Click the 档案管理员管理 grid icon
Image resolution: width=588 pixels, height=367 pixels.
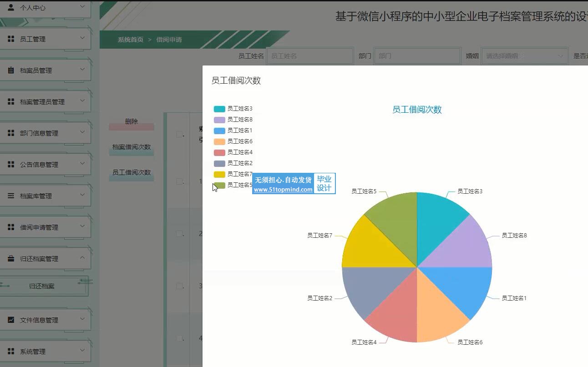(x=11, y=102)
